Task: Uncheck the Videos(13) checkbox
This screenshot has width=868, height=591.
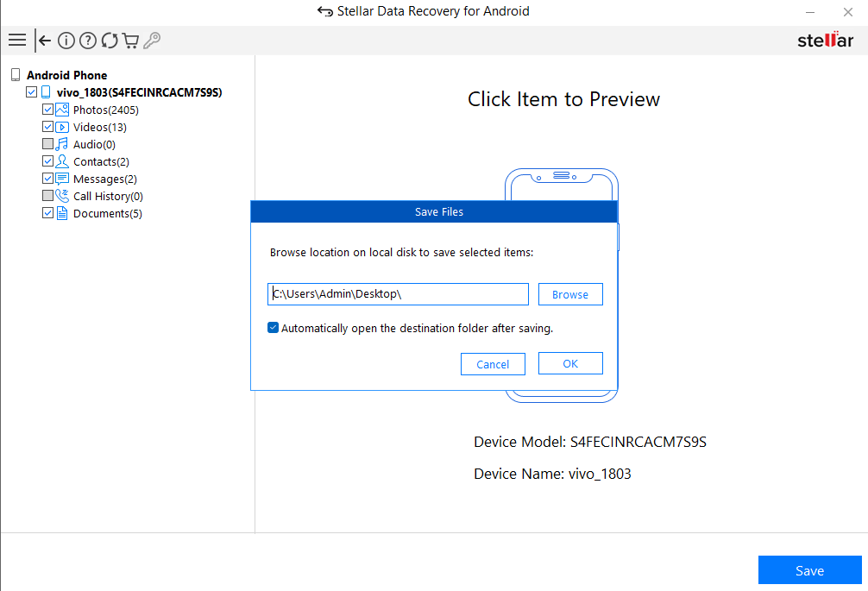Action: pyautogui.click(x=48, y=127)
